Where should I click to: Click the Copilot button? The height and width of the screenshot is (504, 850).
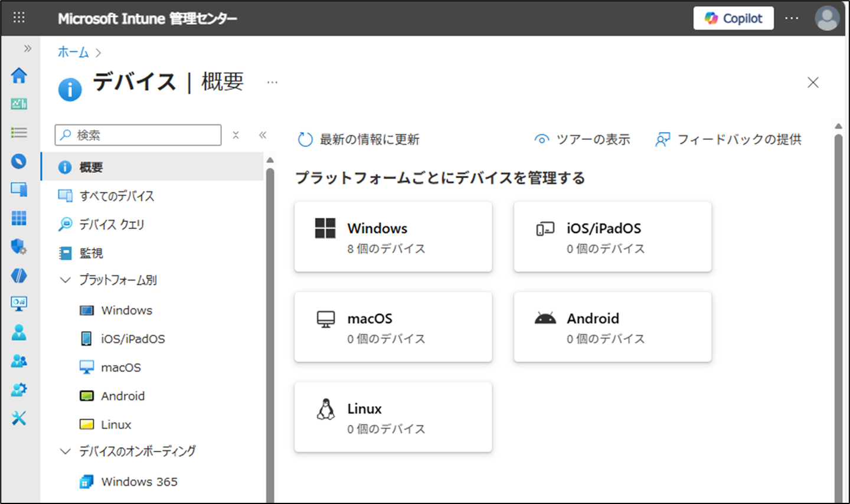click(733, 18)
